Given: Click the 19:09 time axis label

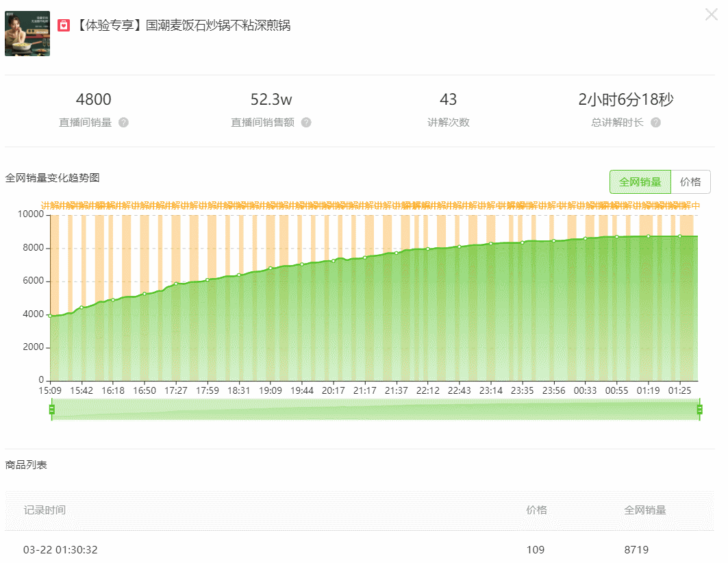Looking at the screenshot, I should pos(271,390).
